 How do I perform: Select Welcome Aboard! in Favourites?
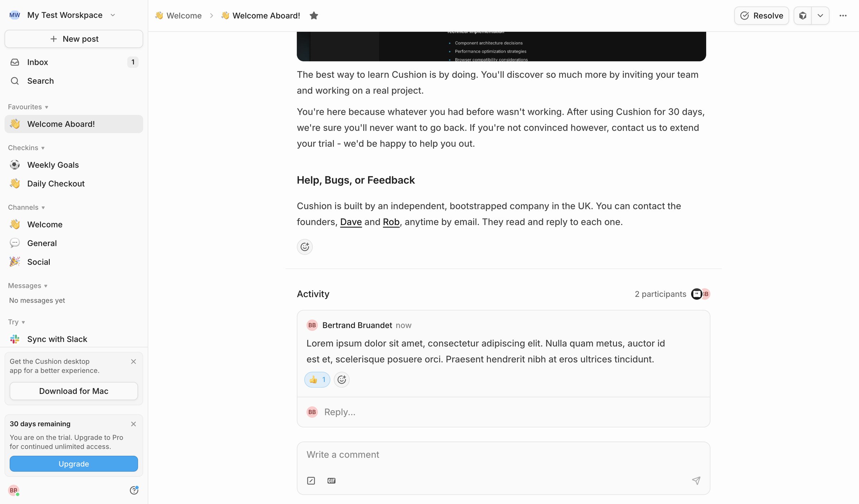(x=74, y=124)
